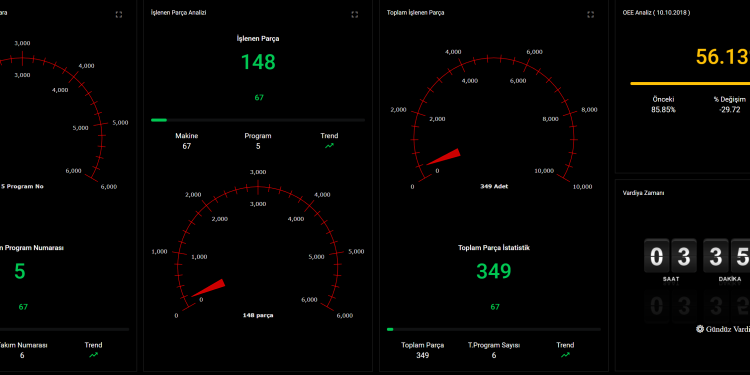Click the % Değişim label

[x=729, y=99]
